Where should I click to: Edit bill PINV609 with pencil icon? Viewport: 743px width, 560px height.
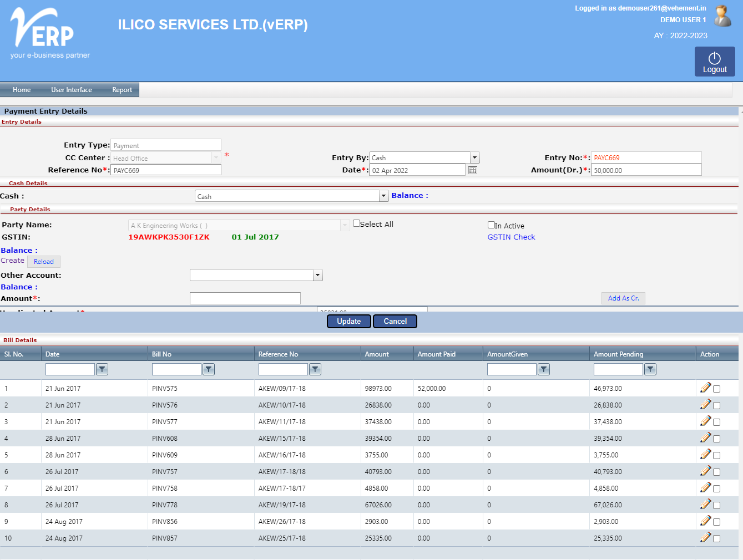705,454
